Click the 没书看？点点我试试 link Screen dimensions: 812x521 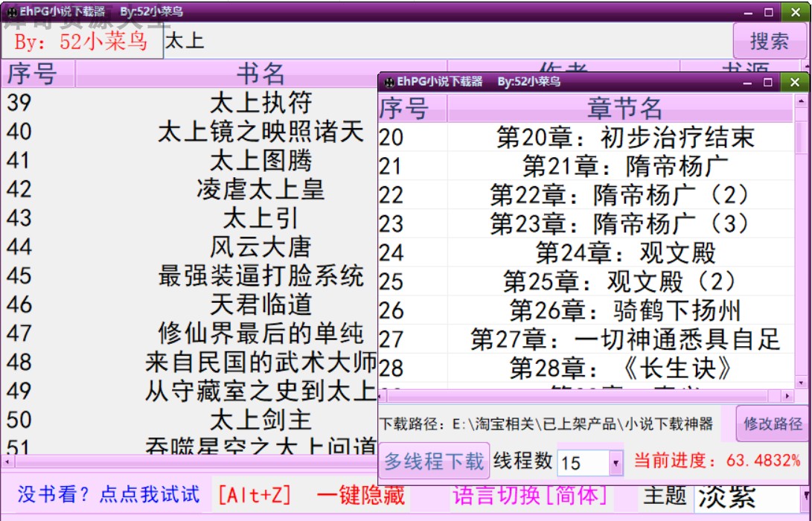[108, 494]
